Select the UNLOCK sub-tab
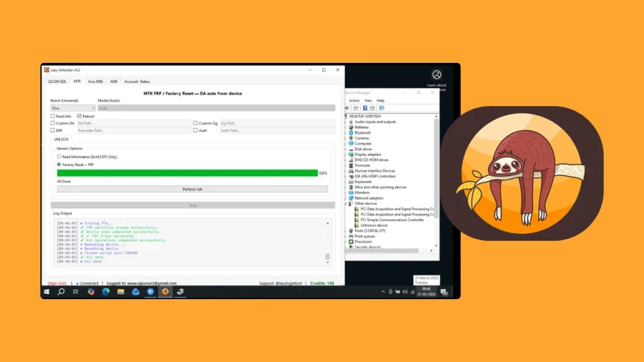 (x=62, y=139)
